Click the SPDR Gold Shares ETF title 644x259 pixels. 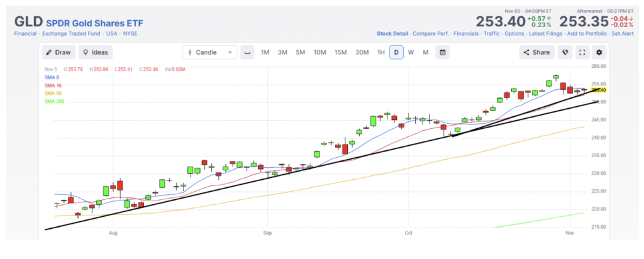[x=94, y=23]
